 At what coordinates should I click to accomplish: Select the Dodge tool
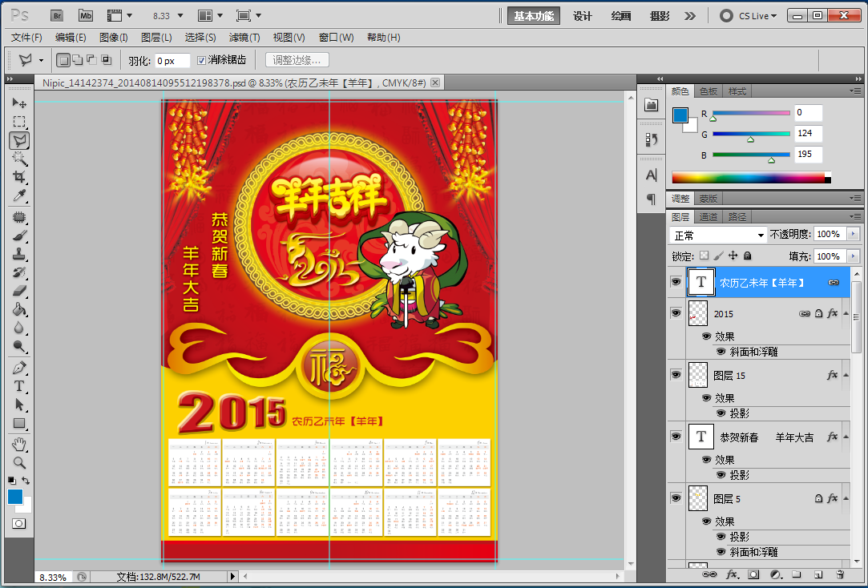(18, 347)
